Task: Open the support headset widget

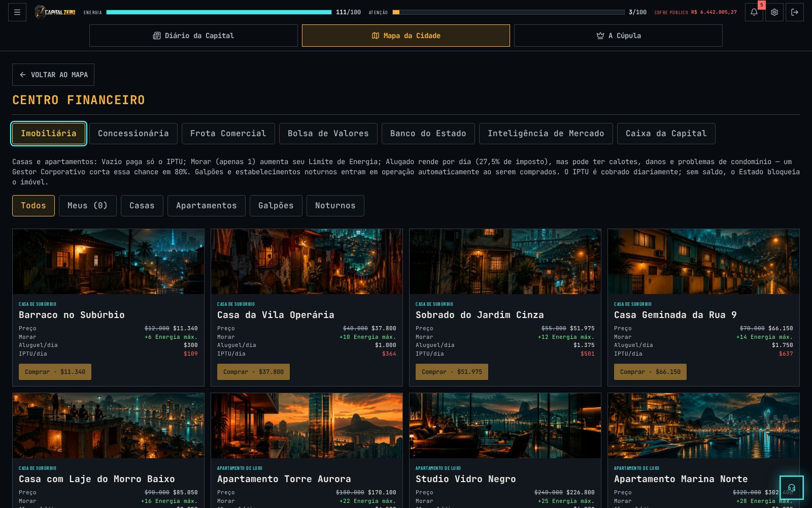Action: (x=792, y=488)
